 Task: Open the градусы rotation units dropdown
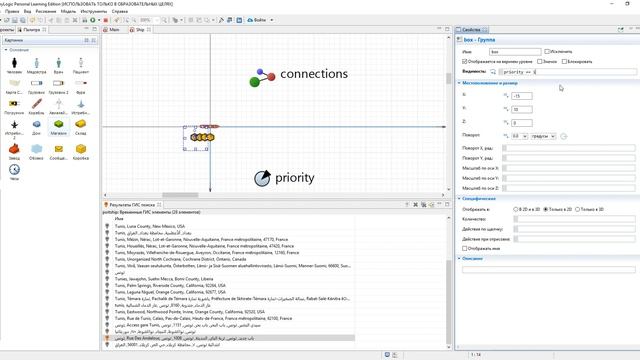pos(553,136)
